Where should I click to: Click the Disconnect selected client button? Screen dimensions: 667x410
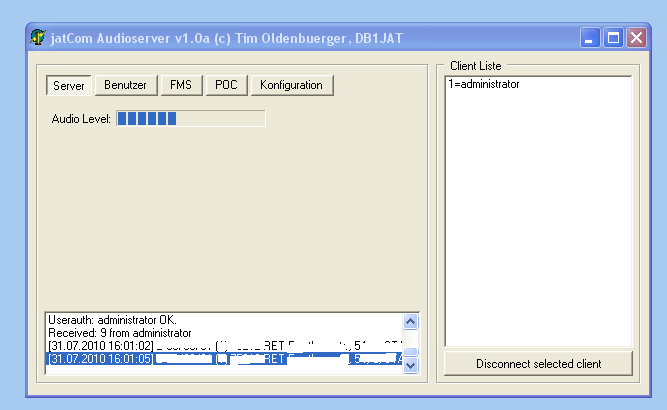(538, 363)
